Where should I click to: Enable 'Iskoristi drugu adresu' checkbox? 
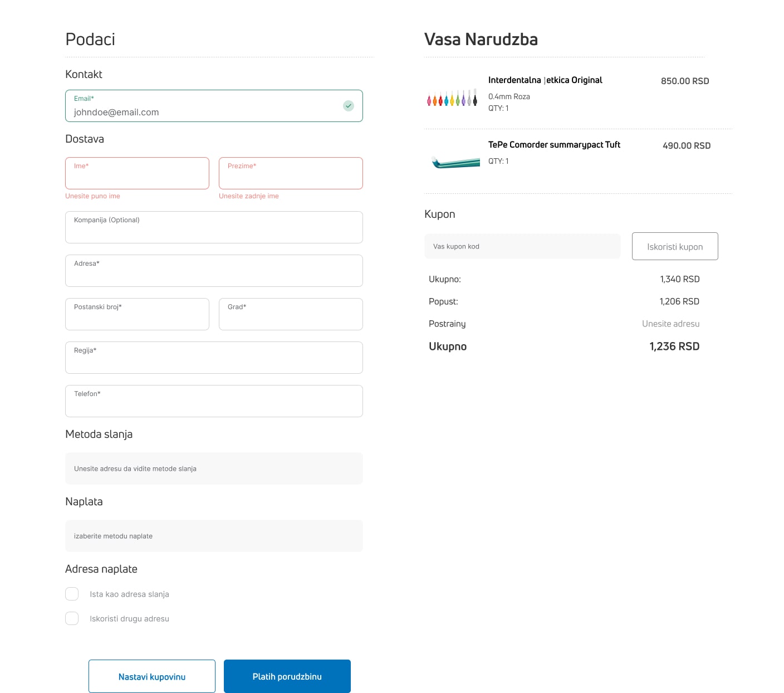point(72,618)
